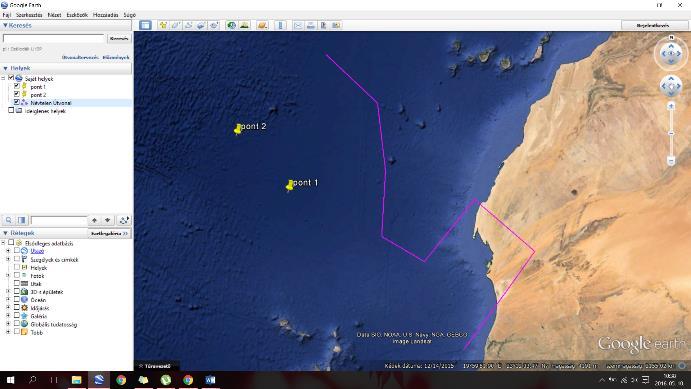Toggle the sidebar panel toolbar button

[x=145, y=25]
